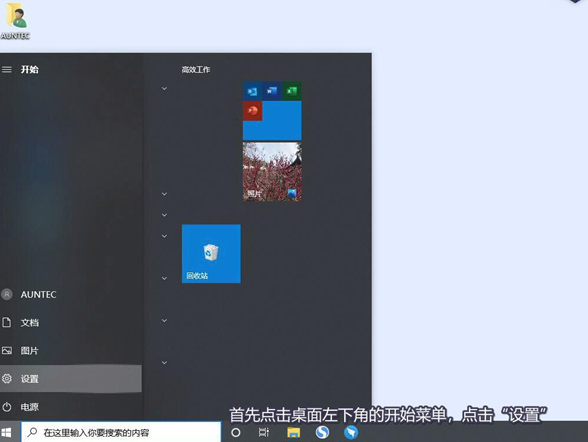Expand the chevron beside the photos tile
Screen dimensions: 588x442
164,194
